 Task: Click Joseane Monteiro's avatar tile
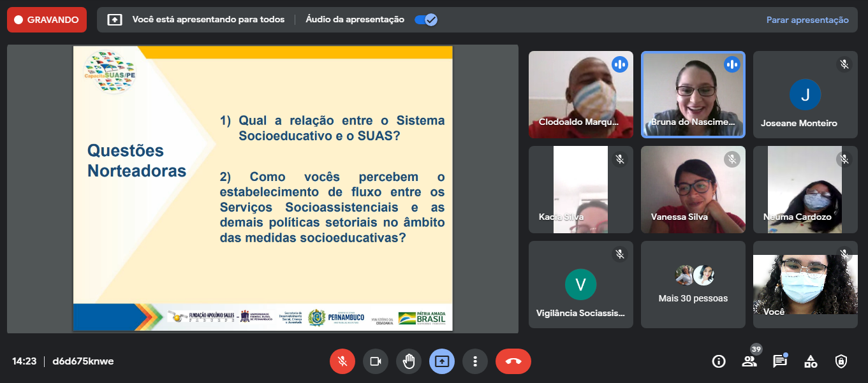tap(805, 94)
